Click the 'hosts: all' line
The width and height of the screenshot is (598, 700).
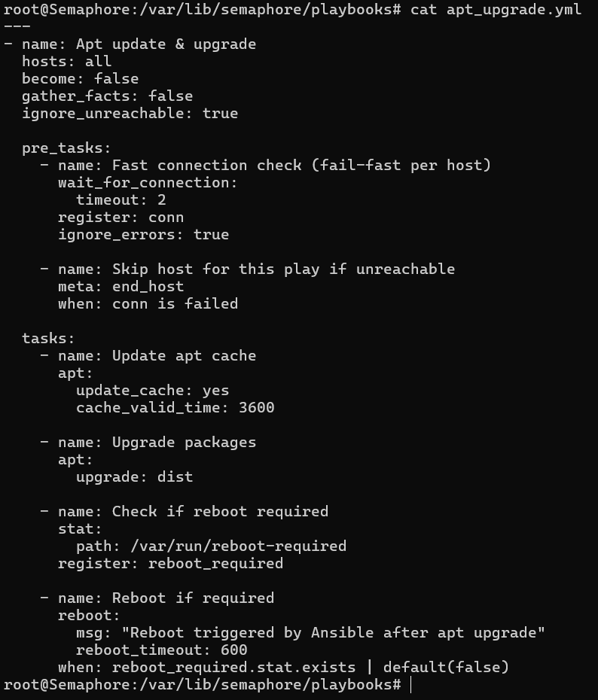click(x=66, y=62)
